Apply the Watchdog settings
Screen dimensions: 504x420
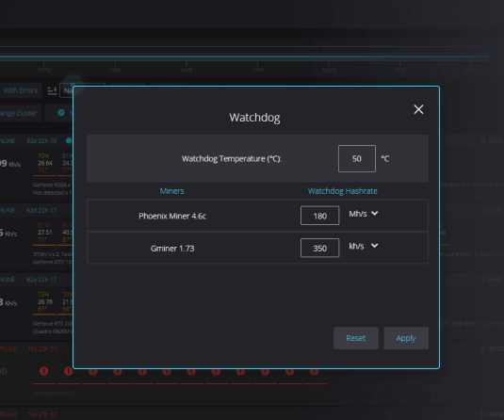pyautogui.click(x=406, y=338)
